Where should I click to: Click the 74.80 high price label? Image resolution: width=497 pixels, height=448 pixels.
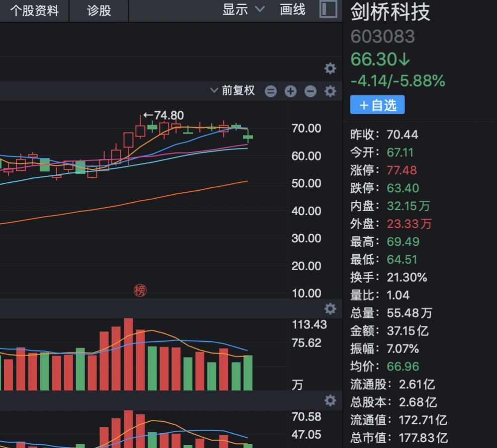pos(168,115)
